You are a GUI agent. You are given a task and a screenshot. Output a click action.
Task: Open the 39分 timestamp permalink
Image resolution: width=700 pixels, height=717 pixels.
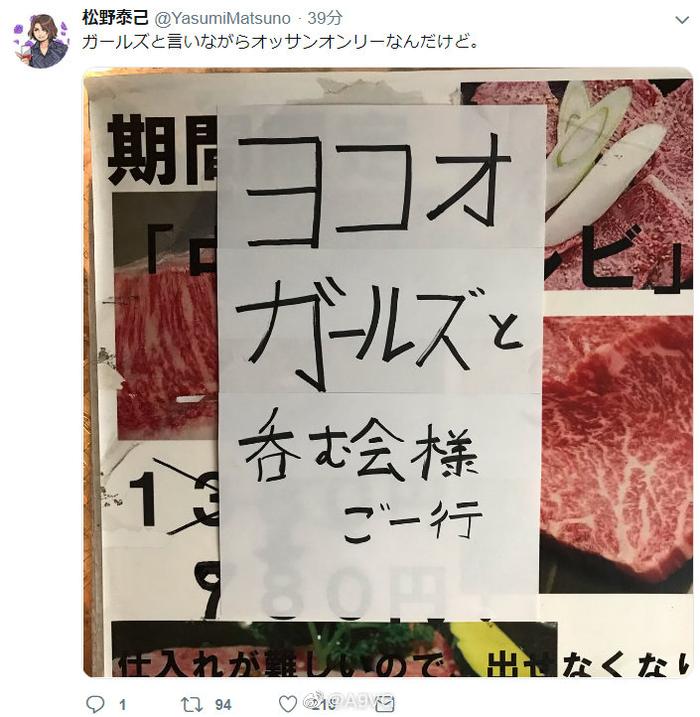click(x=325, y=18)
